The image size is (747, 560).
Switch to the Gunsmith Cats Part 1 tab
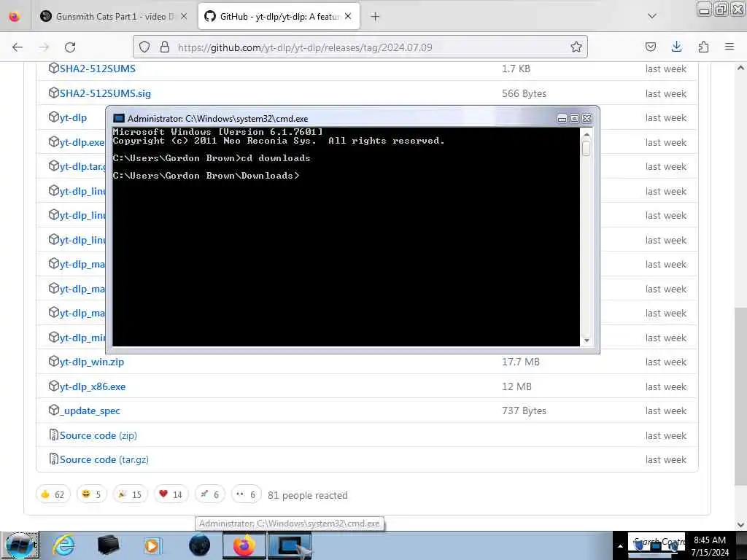tap(115, 17)
